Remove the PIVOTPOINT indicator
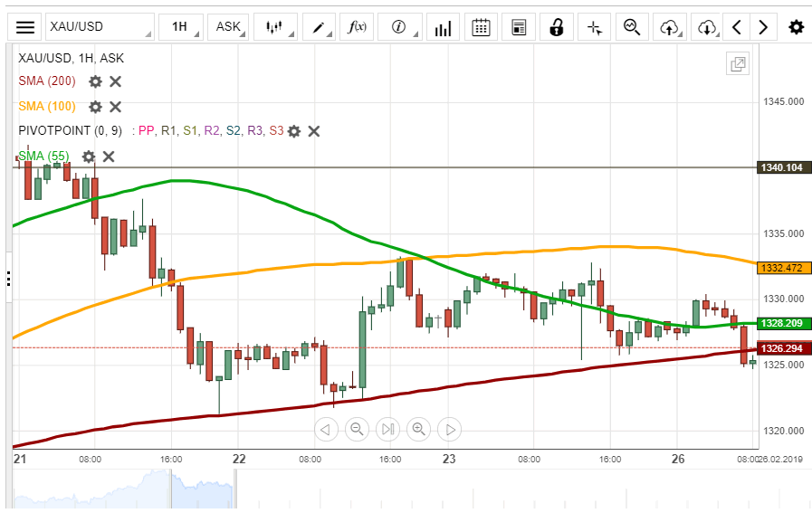 click(x=314, y=131)
